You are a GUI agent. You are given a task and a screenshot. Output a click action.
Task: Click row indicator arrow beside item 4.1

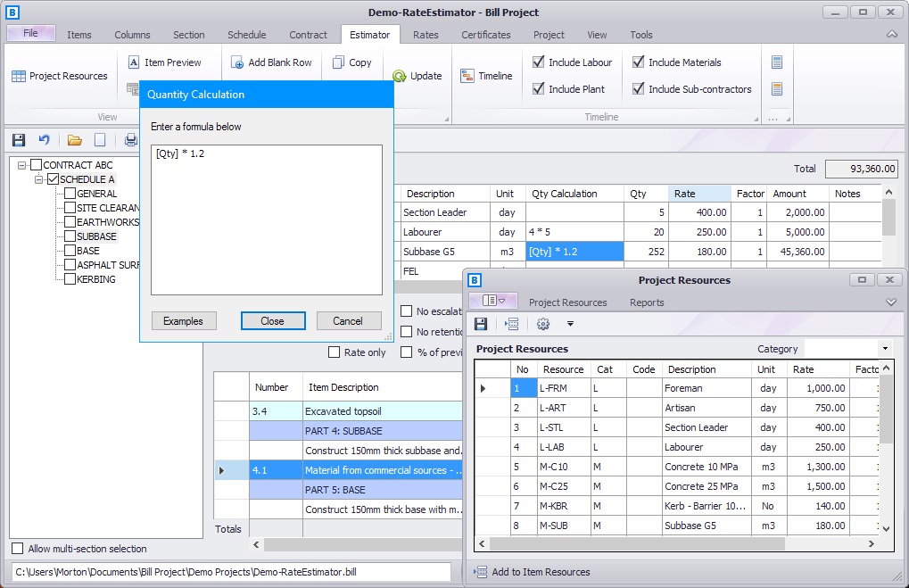pyautogui.click(x=221, y=470)
